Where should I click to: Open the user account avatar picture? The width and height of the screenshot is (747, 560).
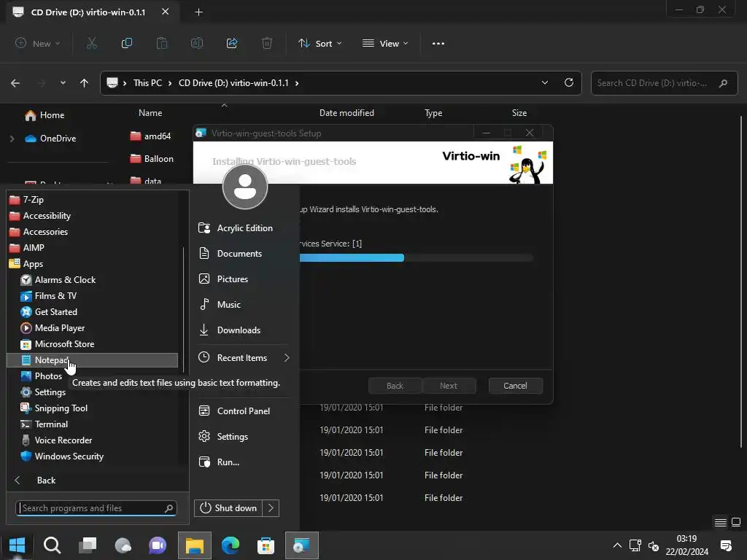[x=245, y=186]
